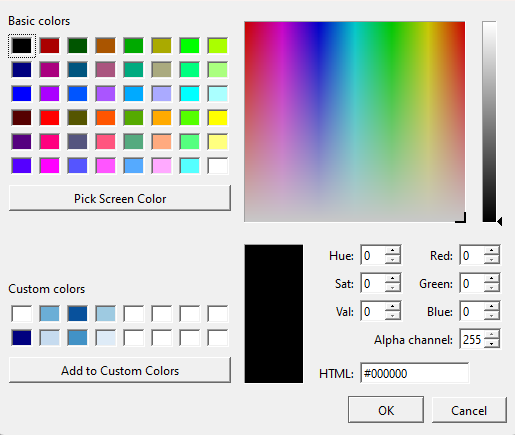Select the magenta basic color swatch
Image resolution: width=515 pixels, height=435 pixels.
point(50,166)
